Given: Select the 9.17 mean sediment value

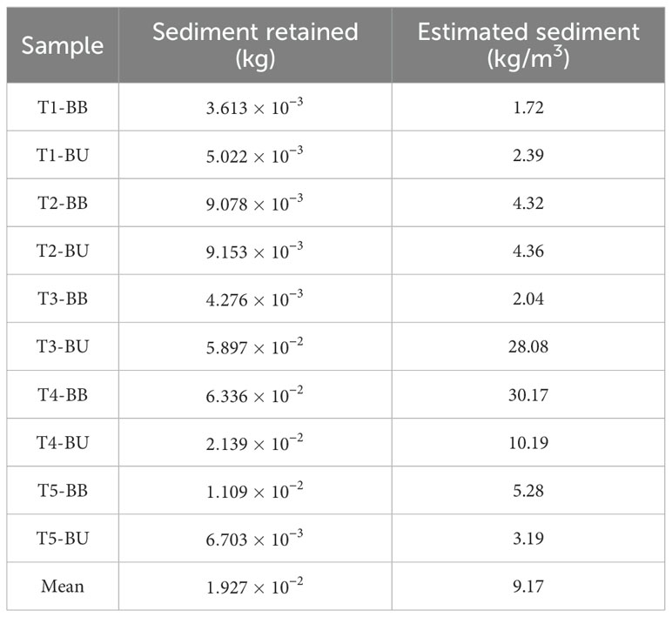Looking at the screenshot, I should coord(528,586).
